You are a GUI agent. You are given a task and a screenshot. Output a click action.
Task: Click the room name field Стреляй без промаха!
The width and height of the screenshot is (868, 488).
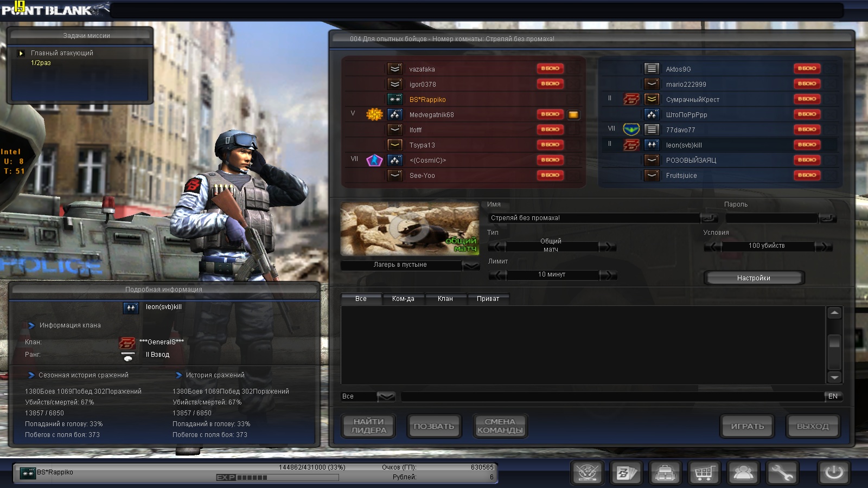pos(593,218)
